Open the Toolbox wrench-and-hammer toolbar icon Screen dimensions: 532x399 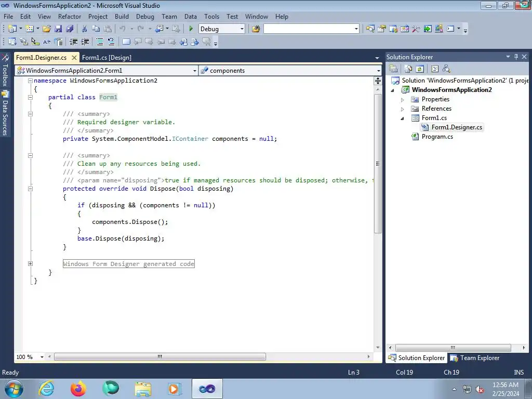coord(416,29)
